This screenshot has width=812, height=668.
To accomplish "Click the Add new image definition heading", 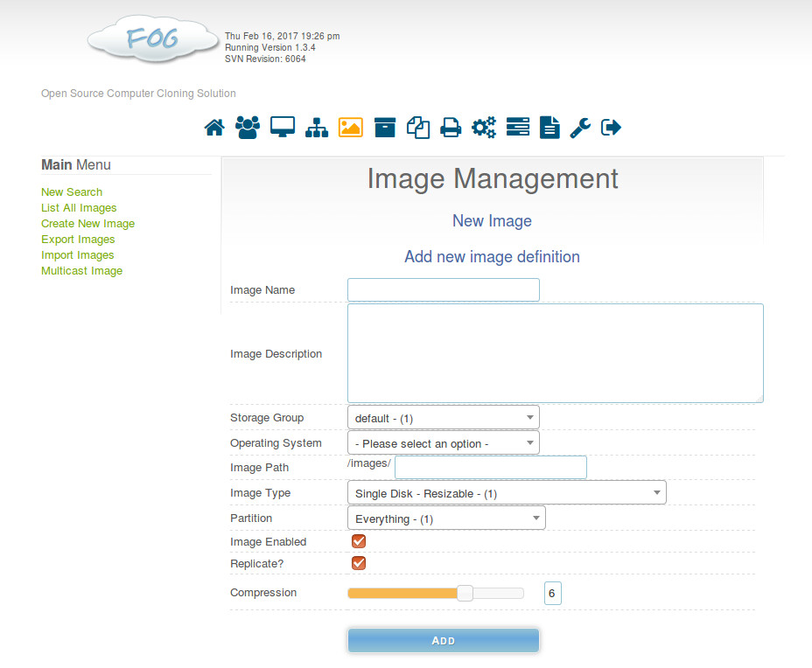I will [492, 257].
